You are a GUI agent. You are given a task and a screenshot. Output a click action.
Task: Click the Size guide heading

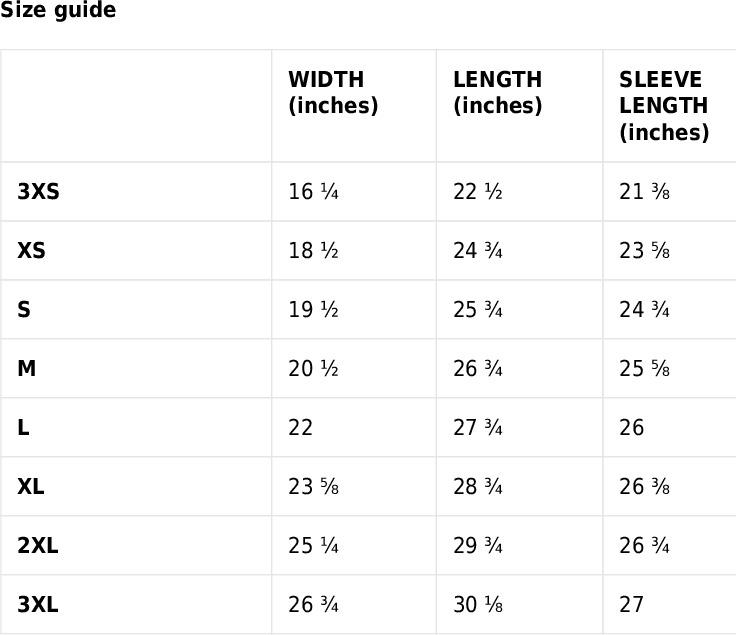click(x=58, y=10)
